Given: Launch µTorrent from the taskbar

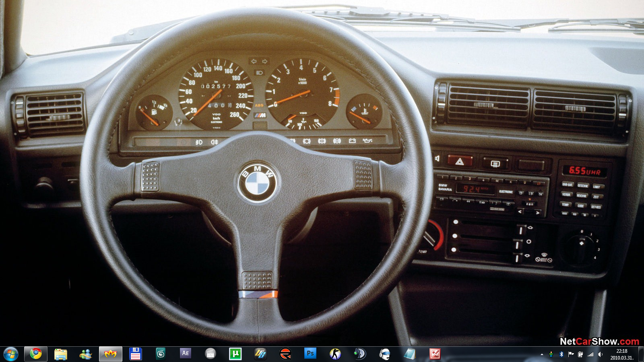Looking at the screenshot, I should (x=235, y=354).
